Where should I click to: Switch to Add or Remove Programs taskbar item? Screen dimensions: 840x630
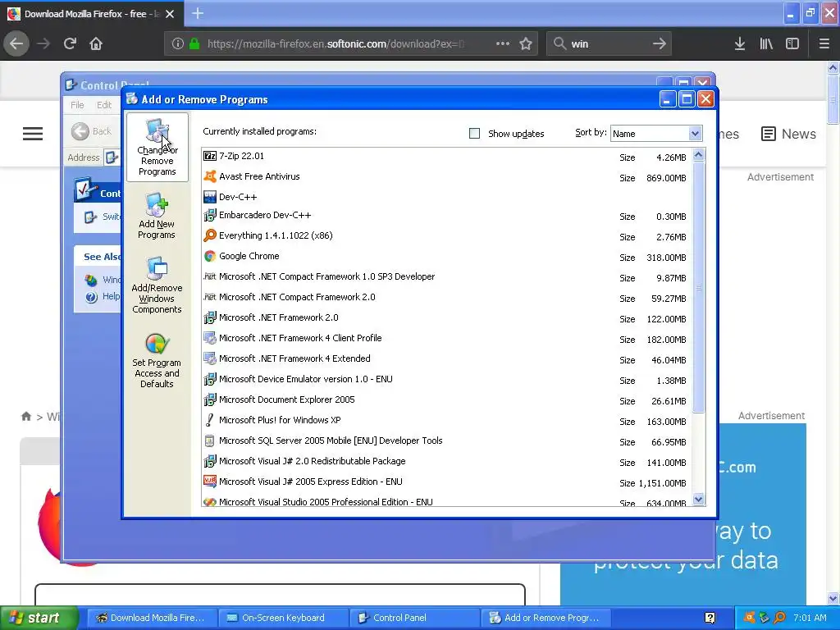pyautogui.click(x=545, y=618)
